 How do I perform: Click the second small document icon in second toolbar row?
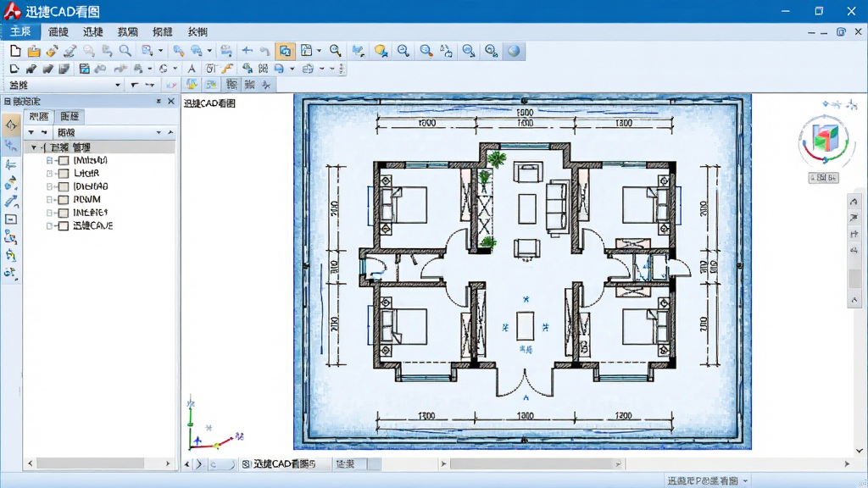coord(31,69)
